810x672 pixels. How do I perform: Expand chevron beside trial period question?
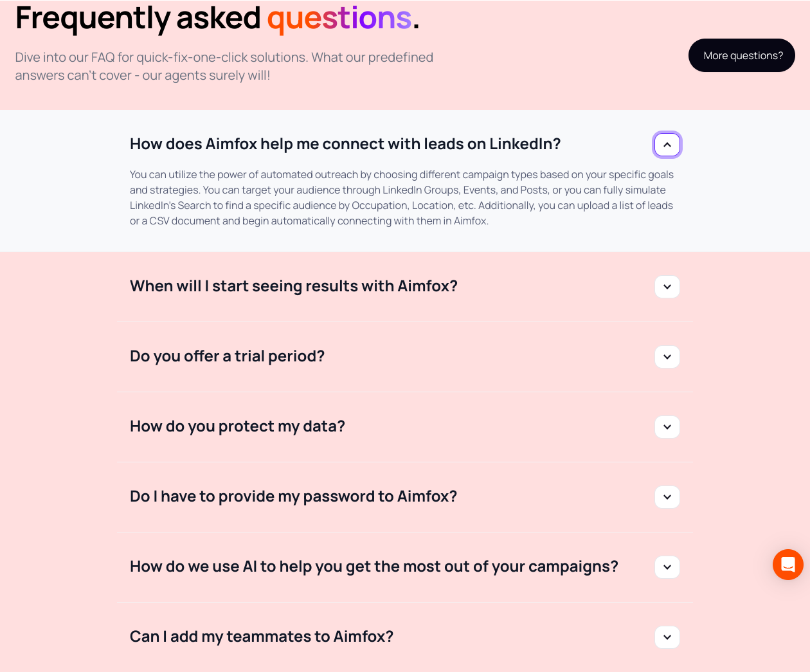(x=667, y=357)
